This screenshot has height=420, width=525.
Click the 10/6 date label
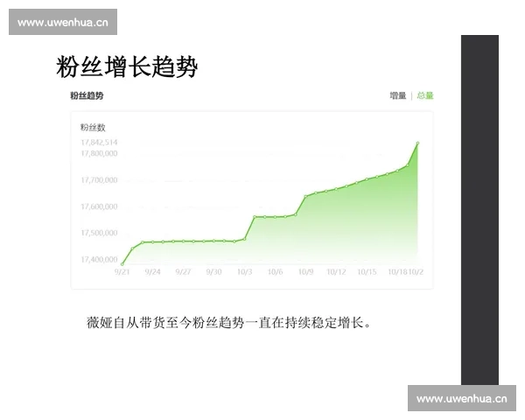click(276, 271)
